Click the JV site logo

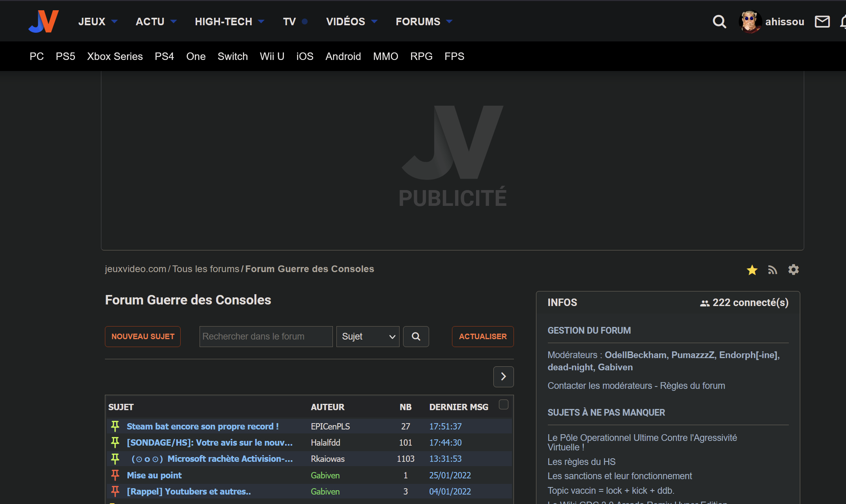tap(44, 21)
